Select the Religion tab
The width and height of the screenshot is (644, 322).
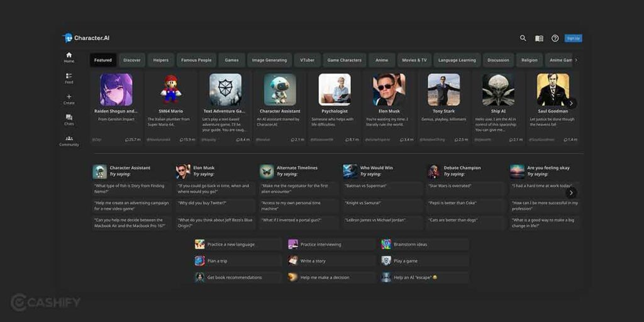[x=530, y=60]
